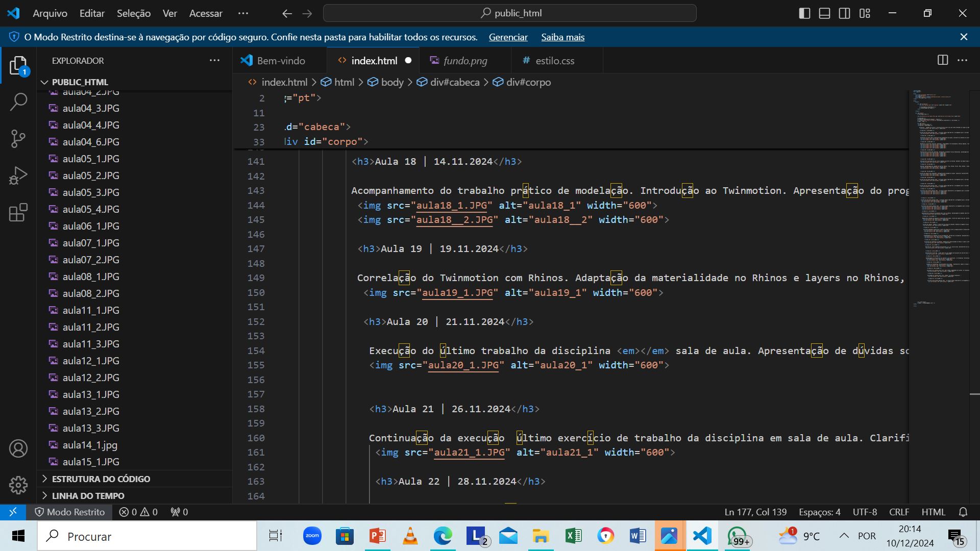Click Modo Restrito in status bar
Viewport: 980px width, 551px height.
tap(69, 512)
